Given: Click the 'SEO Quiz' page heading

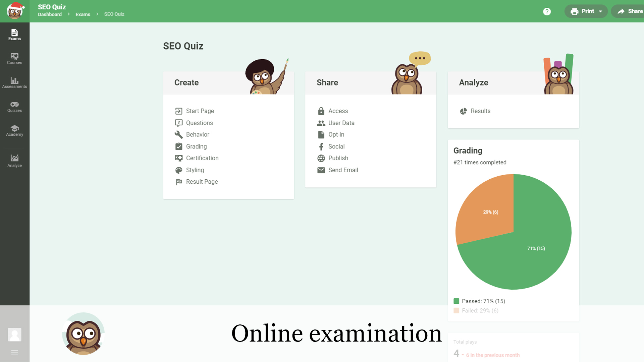Looking at the screenshot, I should tap(183, 46).
